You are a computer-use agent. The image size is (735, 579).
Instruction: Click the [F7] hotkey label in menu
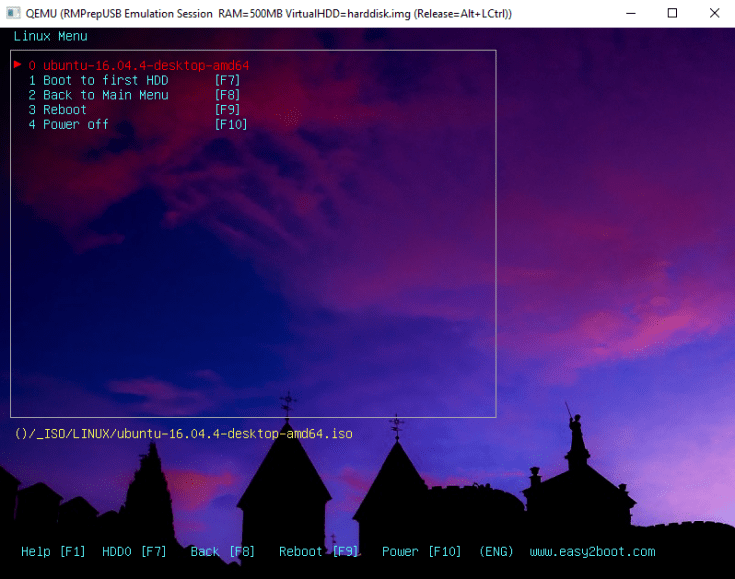[x=227, y=81]
